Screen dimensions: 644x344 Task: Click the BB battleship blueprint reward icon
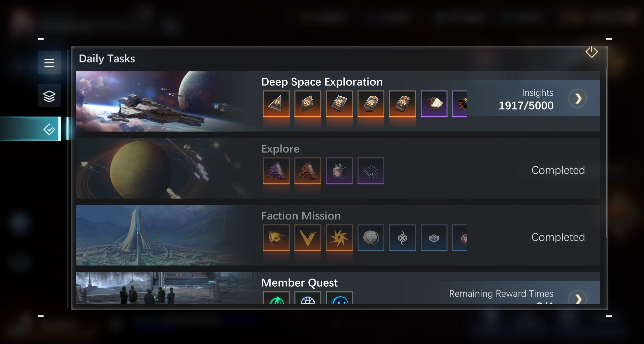coord(371,104)
